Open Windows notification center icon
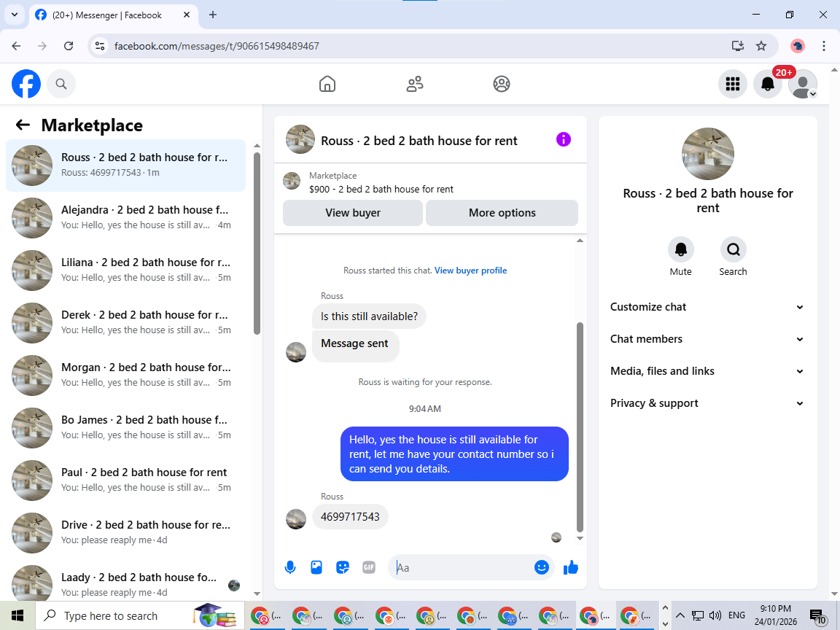Image resolution: width=840 pixels, height=630 pixels. tap(817, 616)
